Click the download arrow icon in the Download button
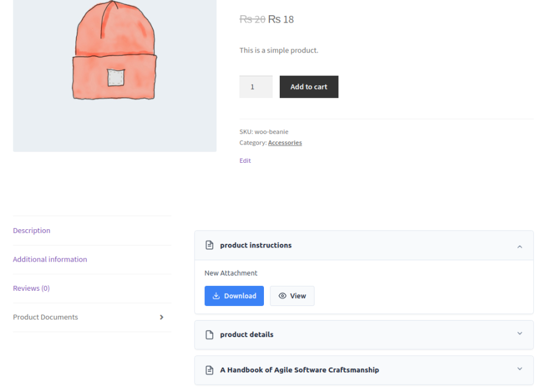This screenshot has width=548, height=392. 216,296
